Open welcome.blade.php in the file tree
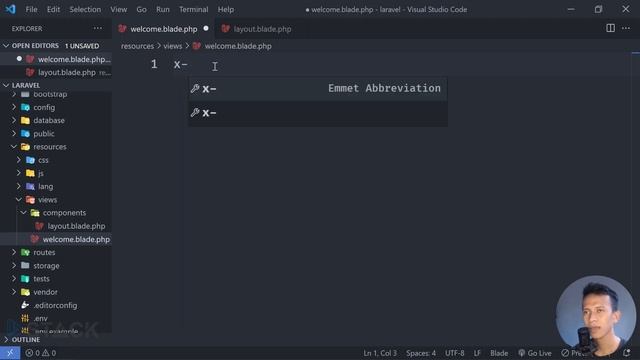 [56, 239]
